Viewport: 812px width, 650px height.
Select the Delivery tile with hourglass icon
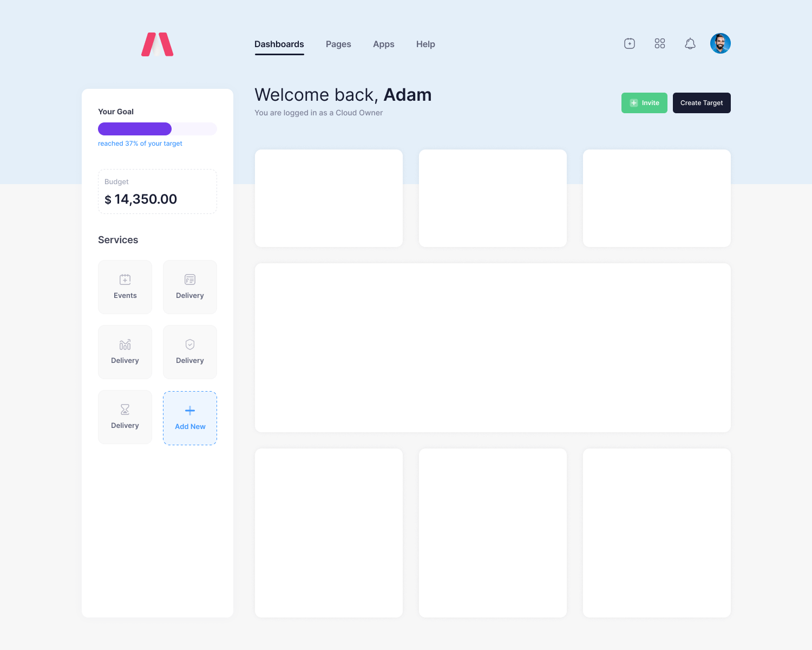click(125, 417)
